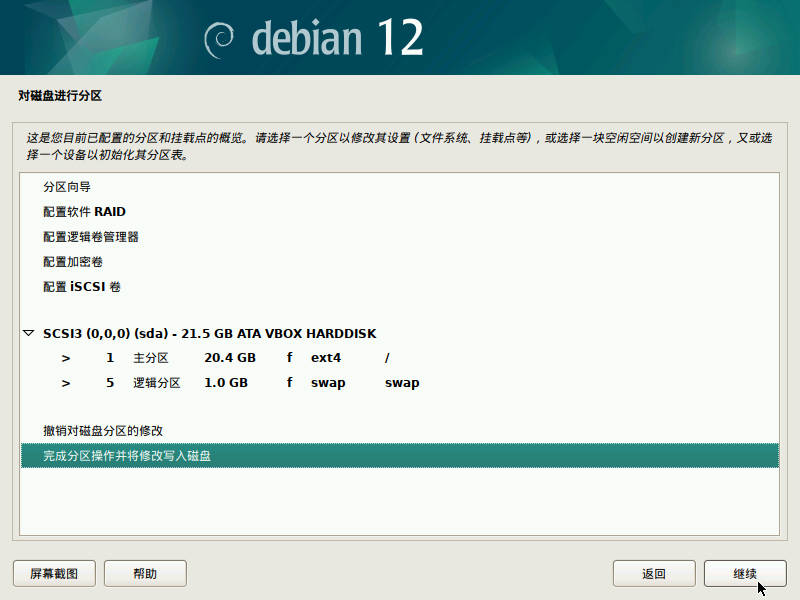Viewport: 800px width, 600px height.
Task: Click the format flag 'f' on ext4 row
Action: tap(289, 358)
